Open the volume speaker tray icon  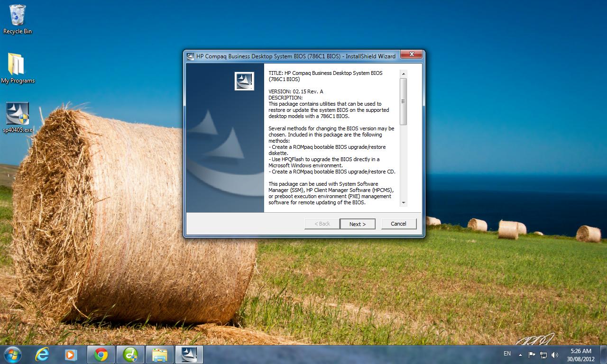pyautogui.click(x=555, y=355)
